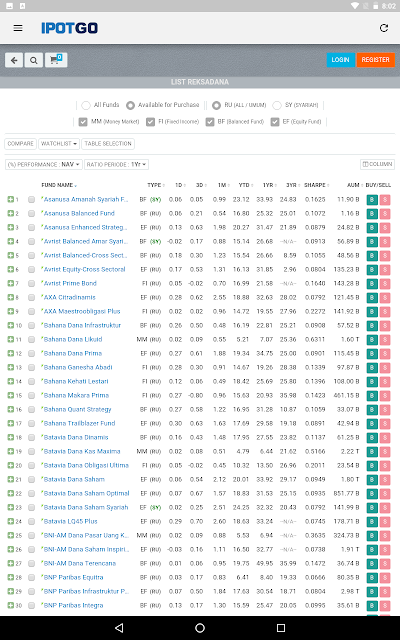The height and width of the screenshot is (640, 400).
Task: Sell Asanusa Balanced Fund with S button
Action: (384, 214)
